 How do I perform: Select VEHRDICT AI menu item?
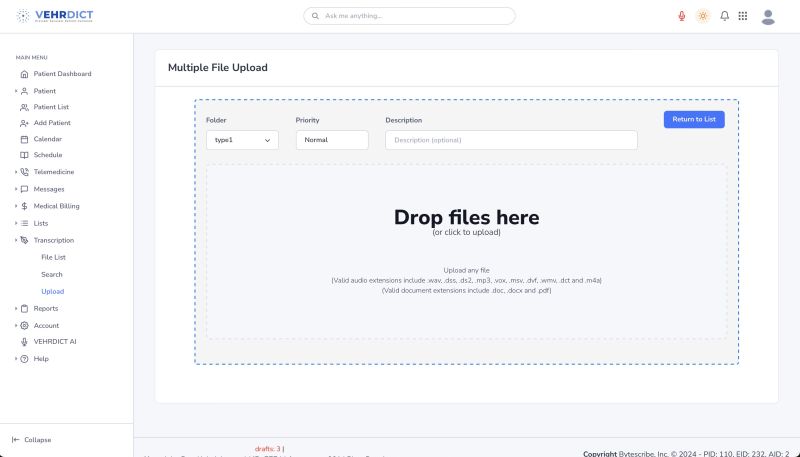(55, 342)
